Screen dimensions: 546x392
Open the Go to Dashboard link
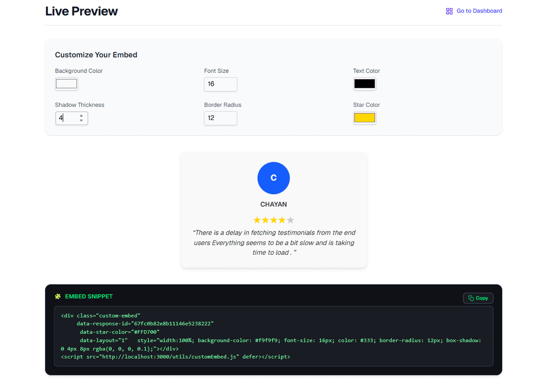click(x=479, y=10)
